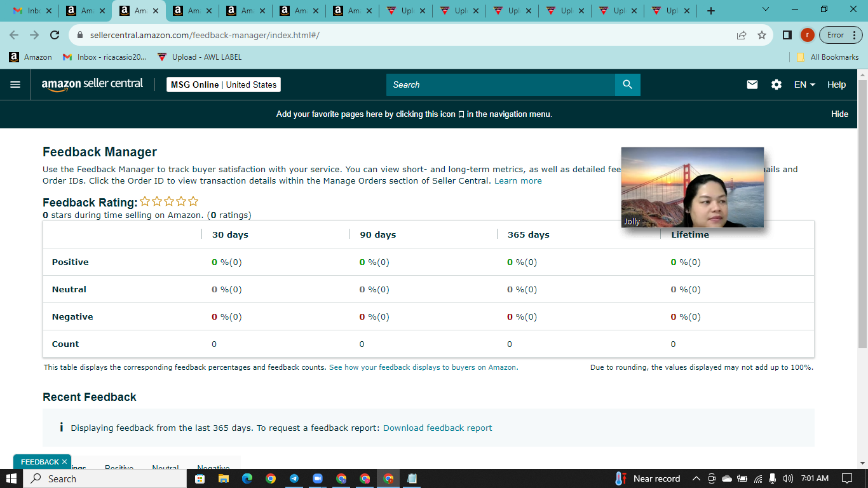Close the Gmail Inbox tab
Viewport: 868px width, 488px height.
pos(50,11)
